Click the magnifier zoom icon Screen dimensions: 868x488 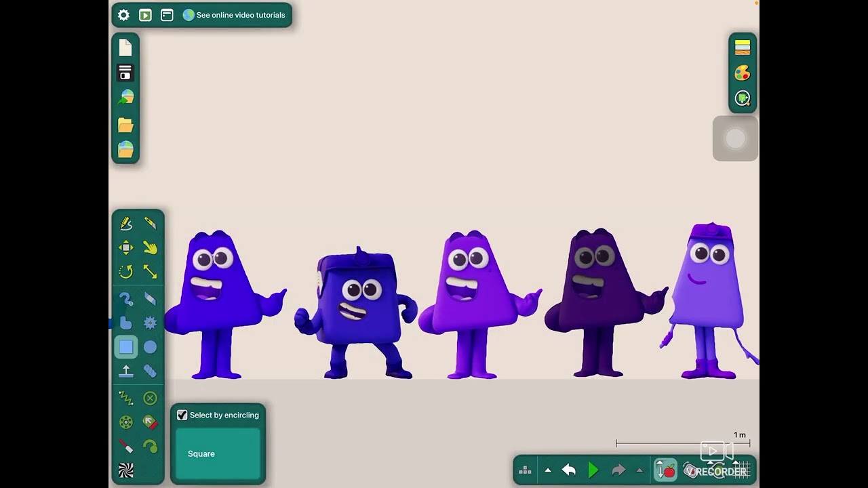pos(743,99)
